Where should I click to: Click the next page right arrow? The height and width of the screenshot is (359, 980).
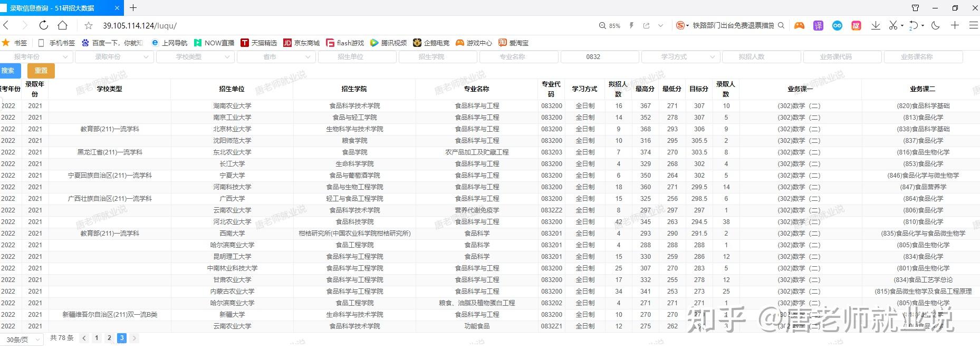pos(134,338)
